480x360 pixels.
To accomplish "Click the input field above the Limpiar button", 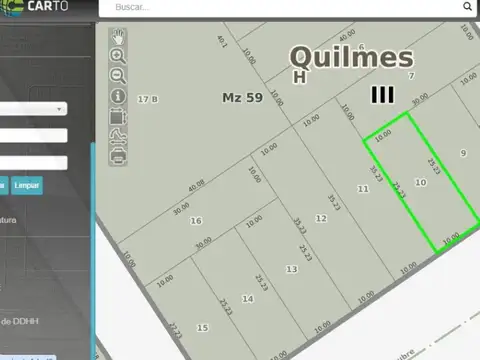I will [33, 163].
